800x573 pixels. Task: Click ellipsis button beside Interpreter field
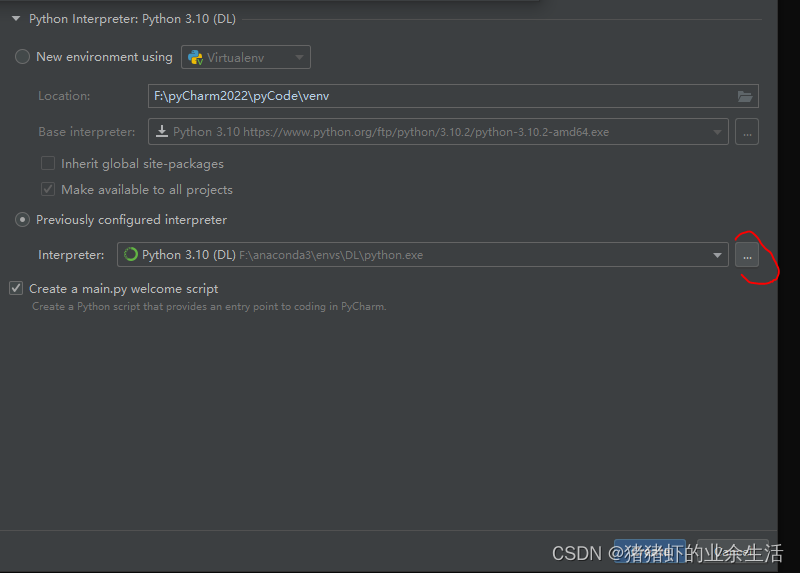[x=747, y=255]
